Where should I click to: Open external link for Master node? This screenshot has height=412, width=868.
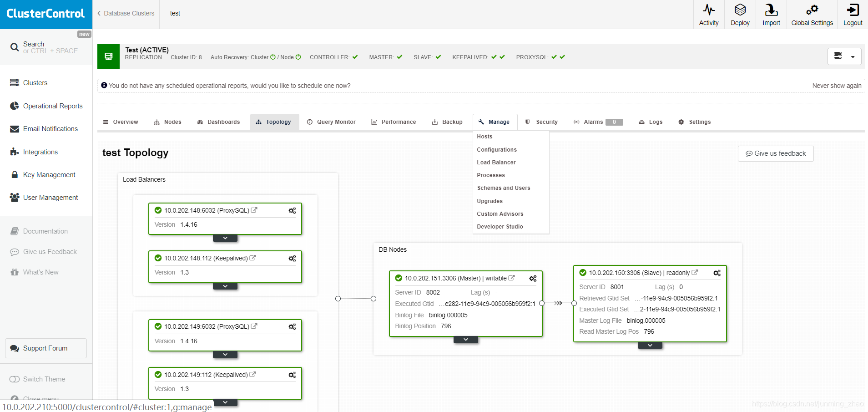(x=511, y=278)
